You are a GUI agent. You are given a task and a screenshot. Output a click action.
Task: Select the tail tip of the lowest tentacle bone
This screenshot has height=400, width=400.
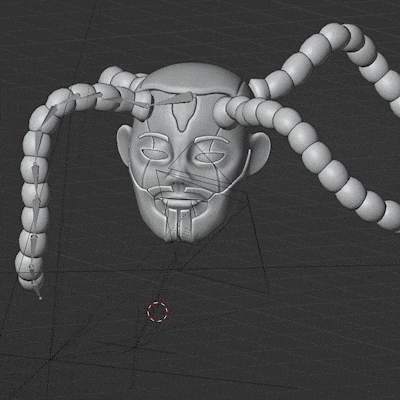click(41, 298)
